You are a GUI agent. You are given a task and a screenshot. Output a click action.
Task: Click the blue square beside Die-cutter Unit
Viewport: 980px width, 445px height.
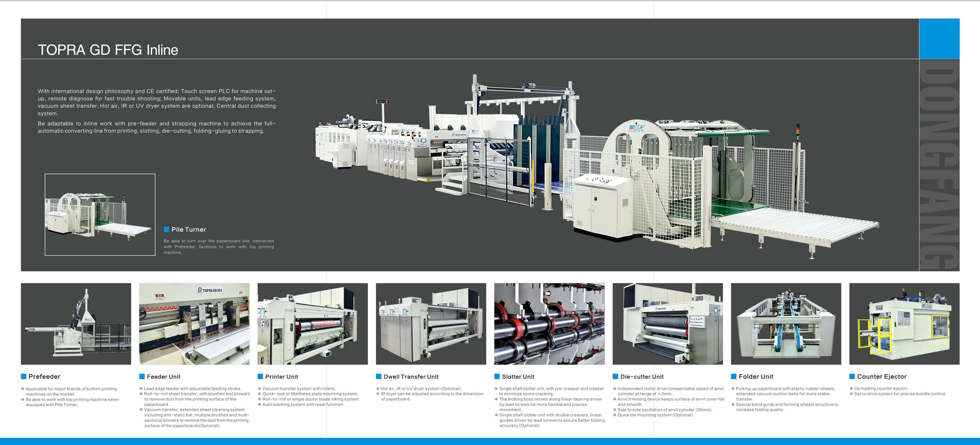[x=615, y=377]
